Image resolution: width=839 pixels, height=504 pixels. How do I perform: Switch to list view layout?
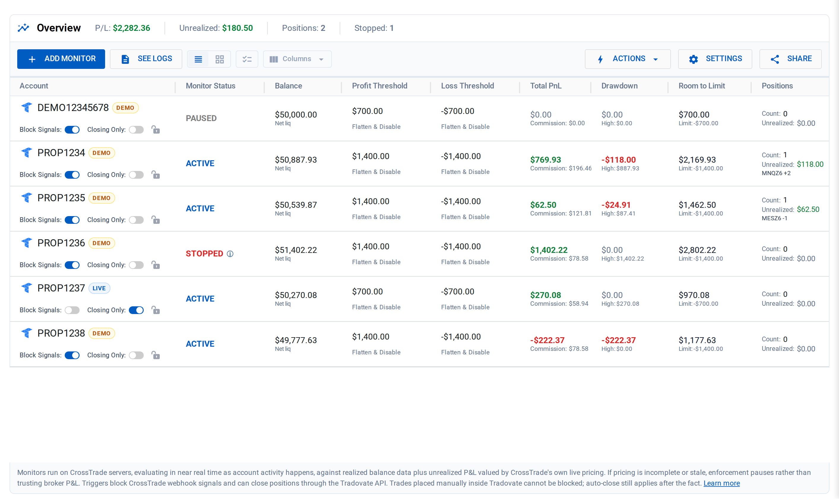pos(198,59)
